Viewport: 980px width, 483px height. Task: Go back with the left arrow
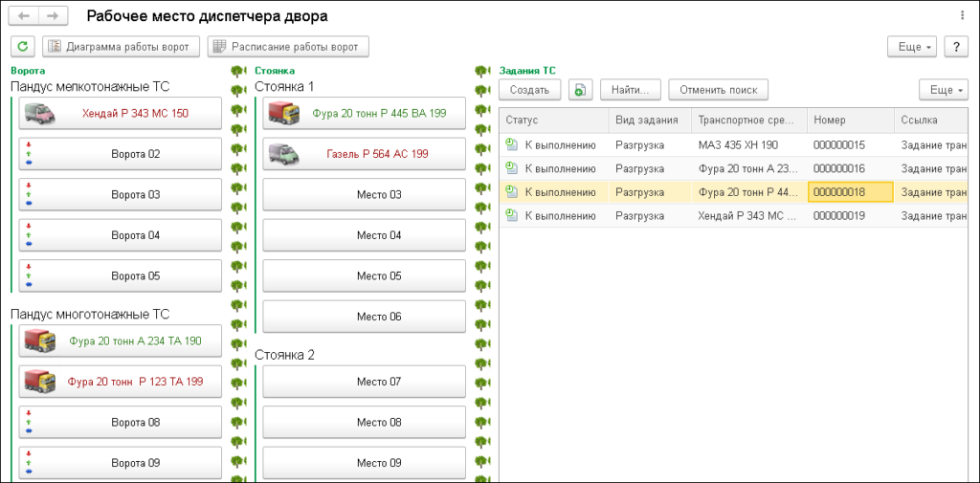pyautogui.click(x=23, y=16)
